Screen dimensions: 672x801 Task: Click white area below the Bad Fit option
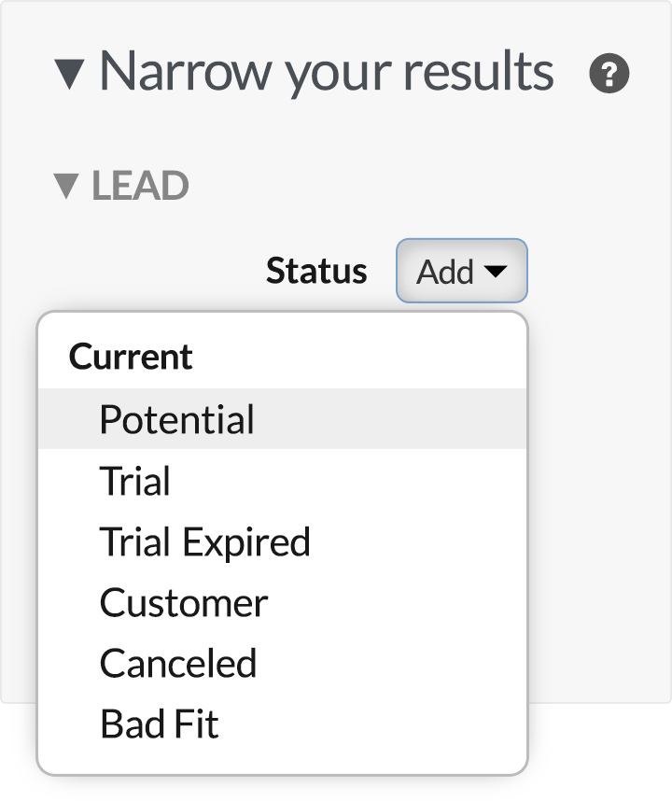(x=283, y=764)
